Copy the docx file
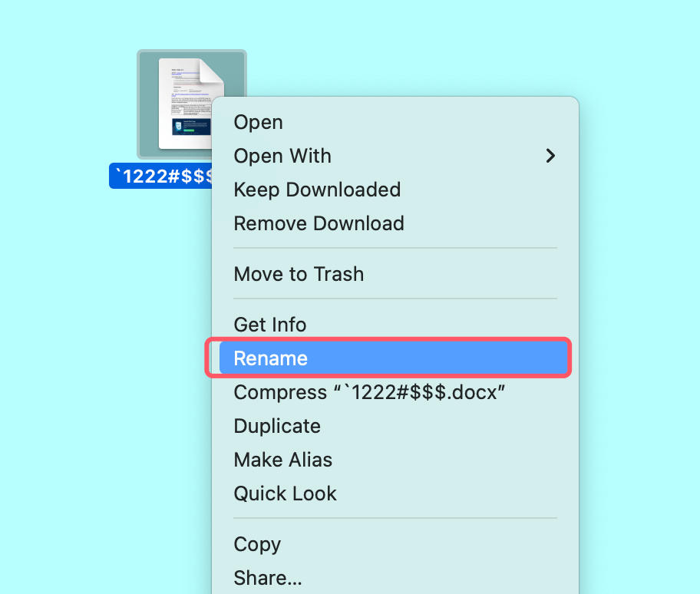 (257, 544)
